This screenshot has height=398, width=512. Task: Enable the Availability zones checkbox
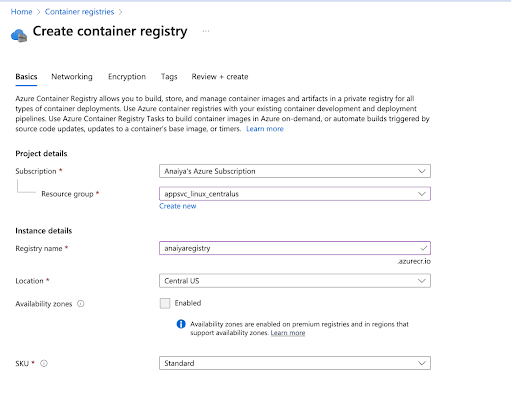(x=165, y=303)
